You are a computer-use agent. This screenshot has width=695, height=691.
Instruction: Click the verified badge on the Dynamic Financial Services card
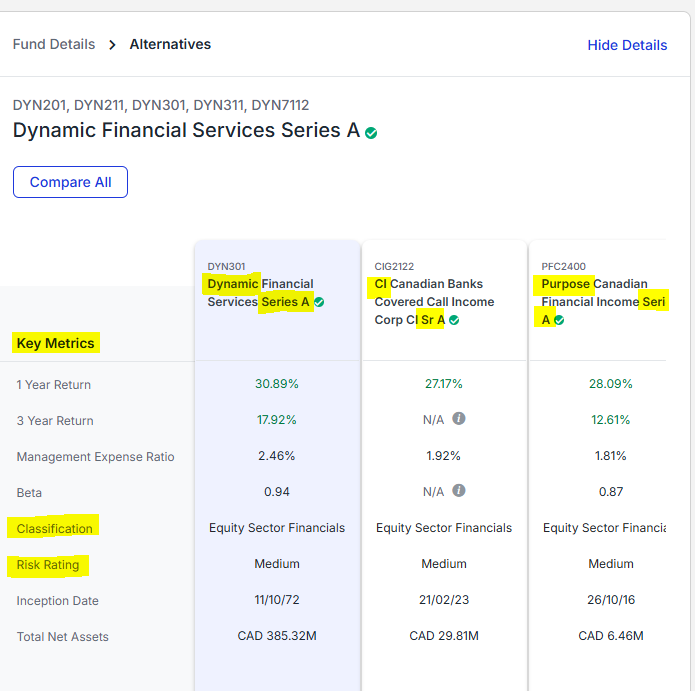coord(319,302)
